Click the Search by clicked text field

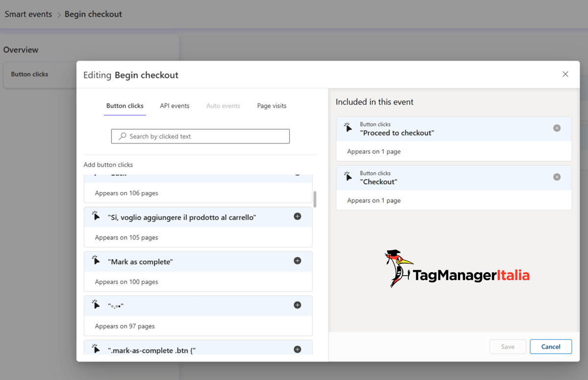tap(200, 136)
